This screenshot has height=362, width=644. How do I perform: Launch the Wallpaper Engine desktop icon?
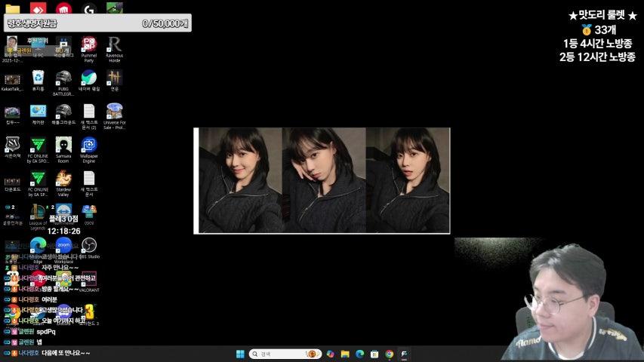tap(89, 145)
